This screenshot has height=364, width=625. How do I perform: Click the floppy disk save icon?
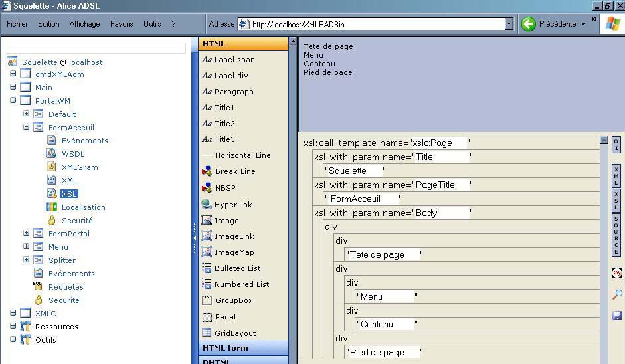[616, 316]
